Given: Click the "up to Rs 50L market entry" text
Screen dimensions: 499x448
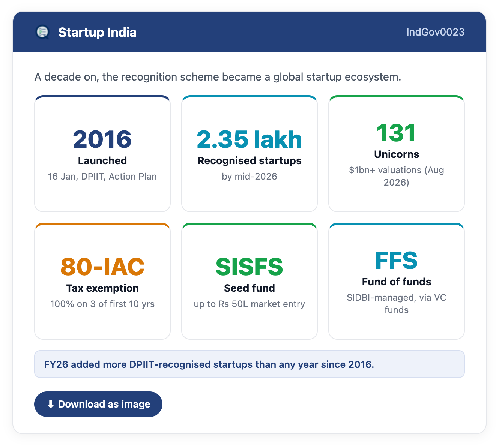Looking at the screenshot, I should [x=249, y=304].
